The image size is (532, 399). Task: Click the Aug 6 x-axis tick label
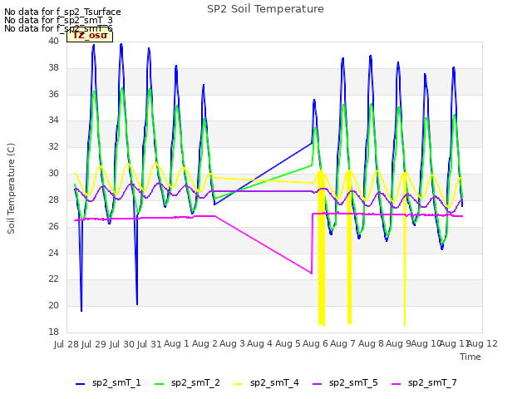[316, 344]
